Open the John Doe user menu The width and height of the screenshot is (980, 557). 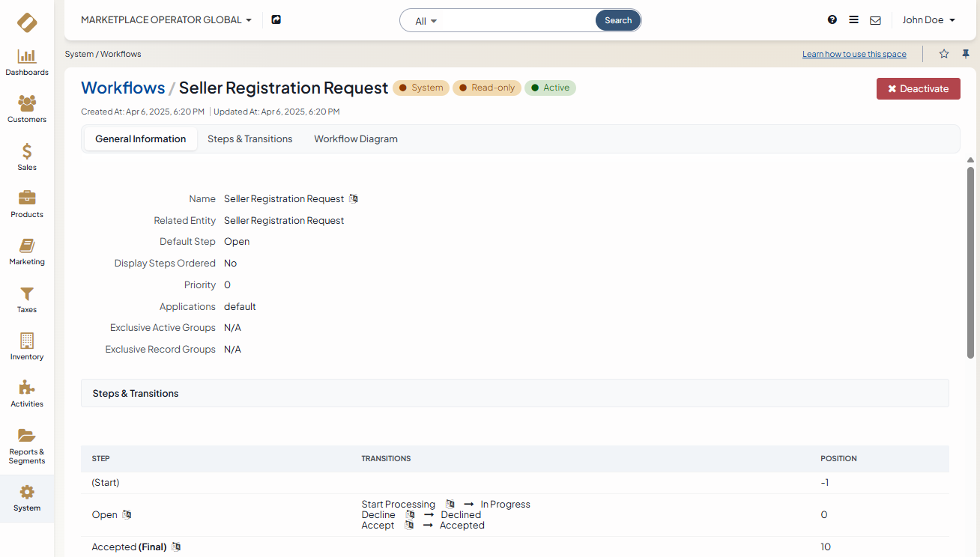[928, 20]
